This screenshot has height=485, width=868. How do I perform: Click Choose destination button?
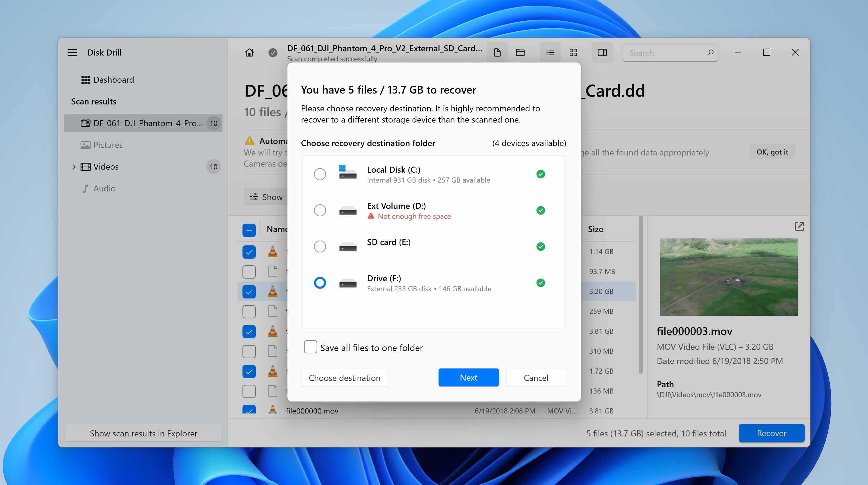344,378
